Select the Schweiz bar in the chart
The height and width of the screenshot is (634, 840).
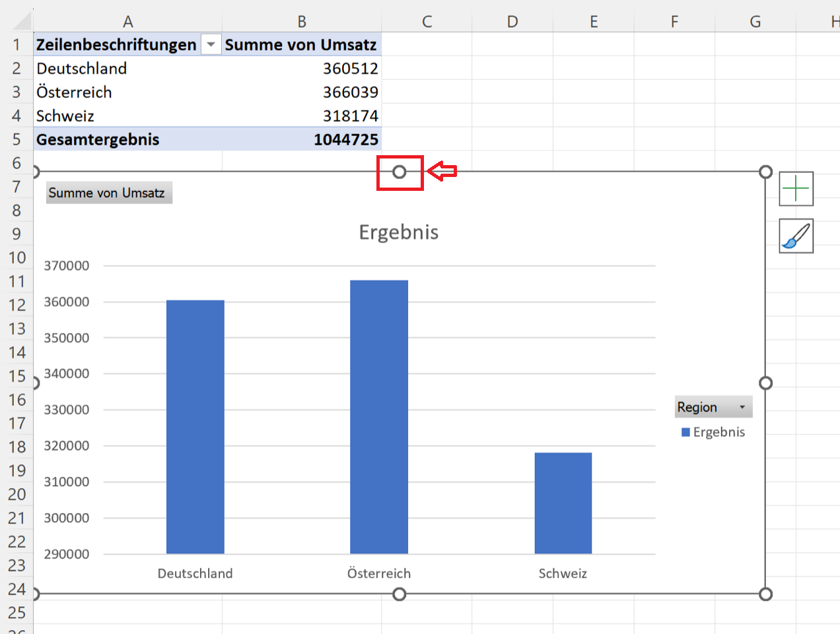pyautogui.click(x=563, y=502)
